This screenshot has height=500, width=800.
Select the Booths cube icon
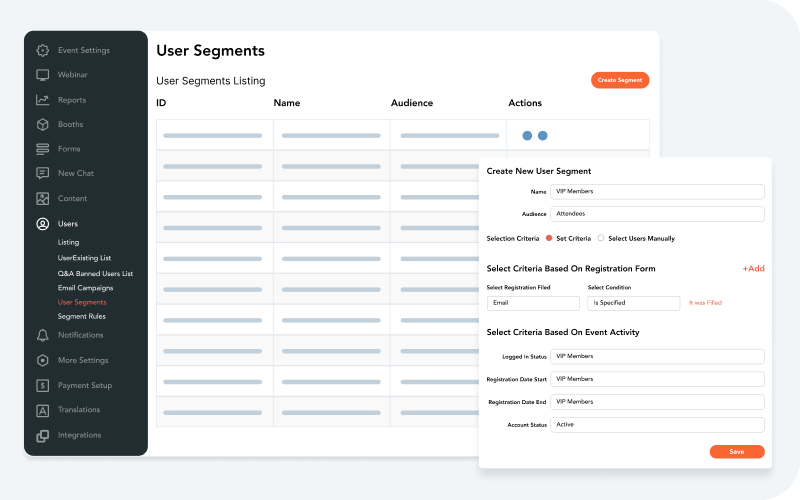(x=42, y=125)
